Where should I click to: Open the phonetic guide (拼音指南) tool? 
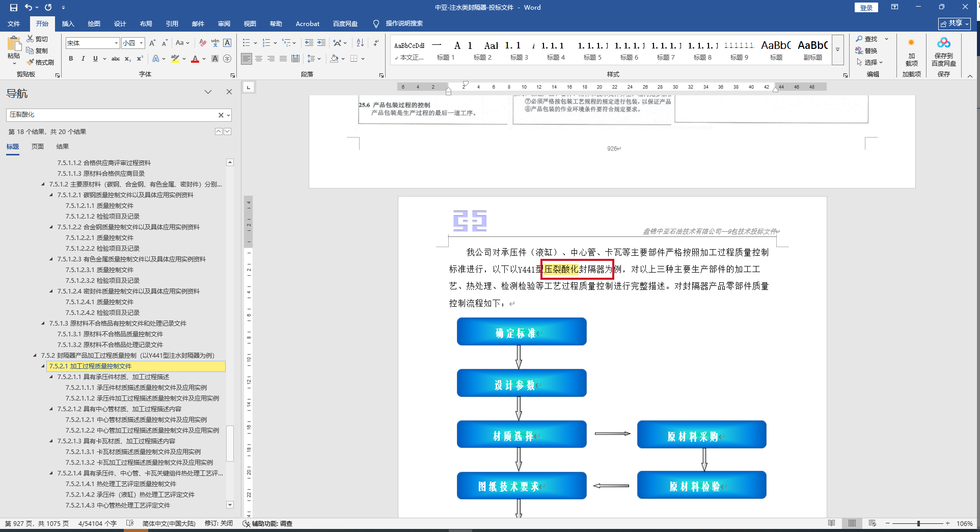click(x=215, y=43)
